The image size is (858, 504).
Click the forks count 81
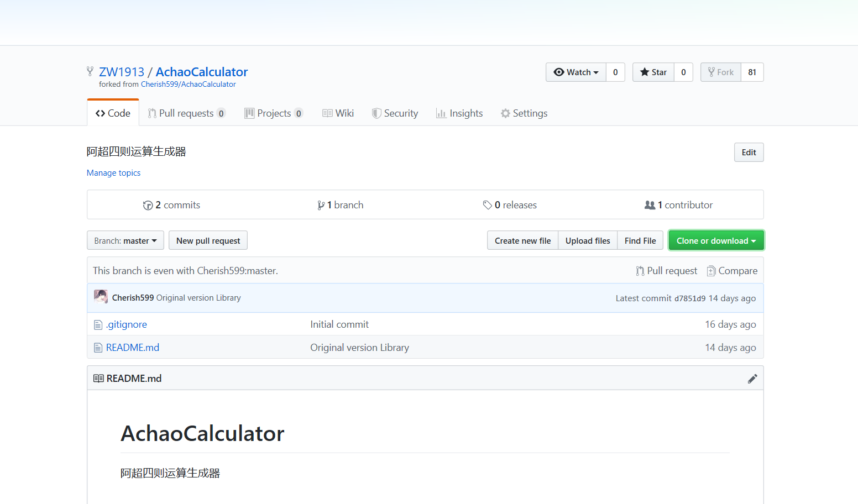click(x=752, y=72)
